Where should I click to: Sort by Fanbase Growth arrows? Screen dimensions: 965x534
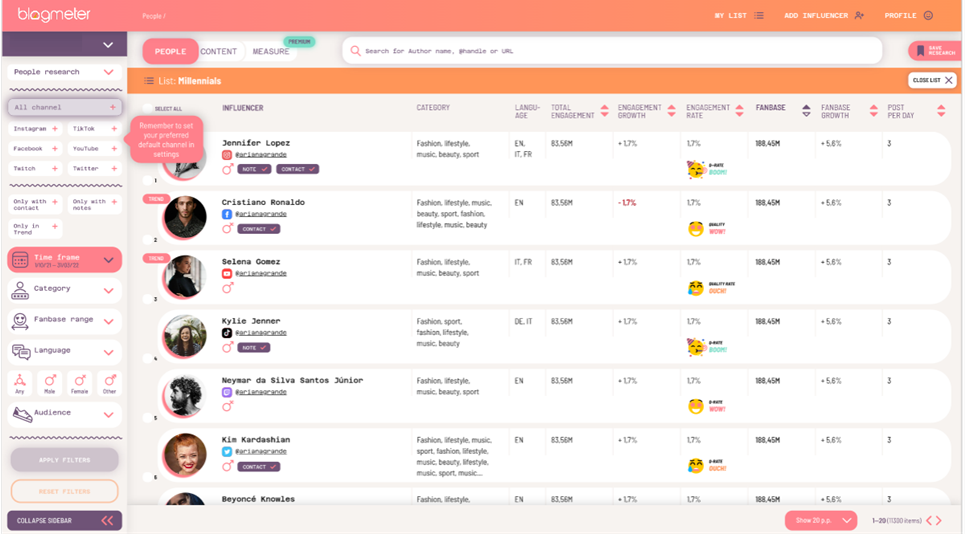[x=873, y=111]
